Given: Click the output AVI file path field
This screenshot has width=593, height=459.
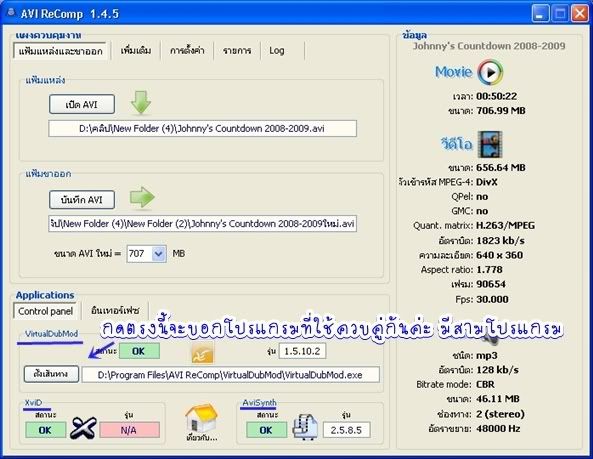Looking at the screenshot, I should pos(202,223).
